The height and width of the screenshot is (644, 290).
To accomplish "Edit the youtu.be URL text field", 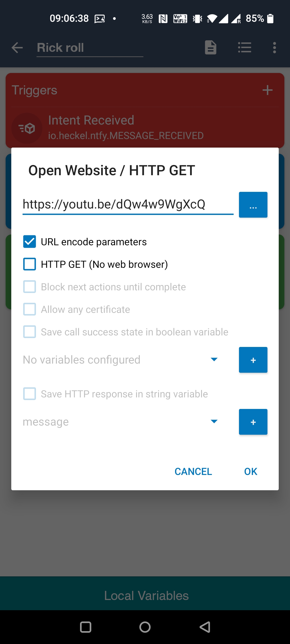I will tap(128, 204).
